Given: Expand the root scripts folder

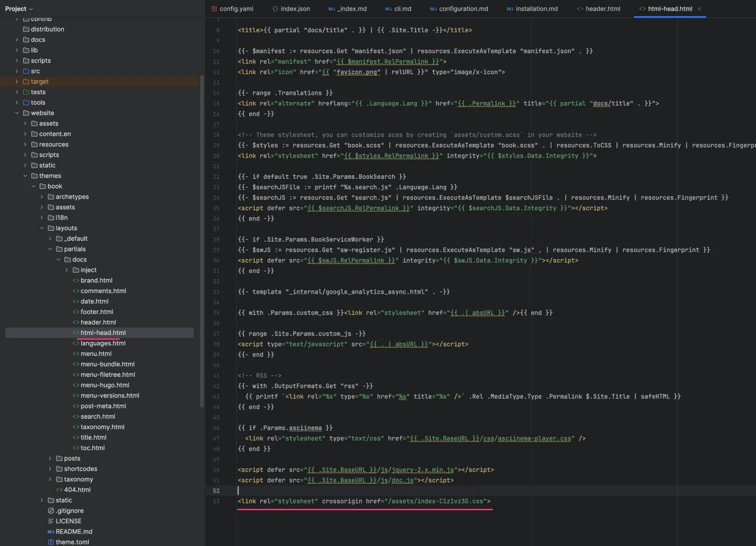Looking at the screenshot, I should (17, 60).
